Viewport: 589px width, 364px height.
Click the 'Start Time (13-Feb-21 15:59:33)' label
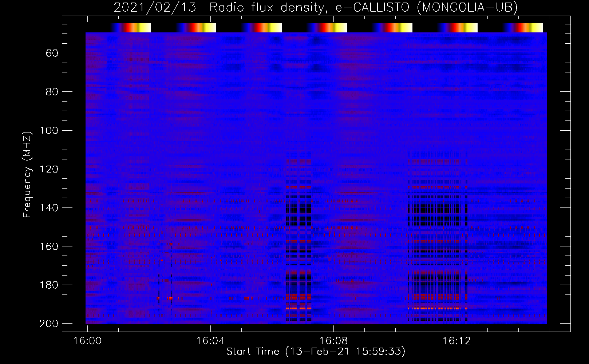click(x=316, y=352)
